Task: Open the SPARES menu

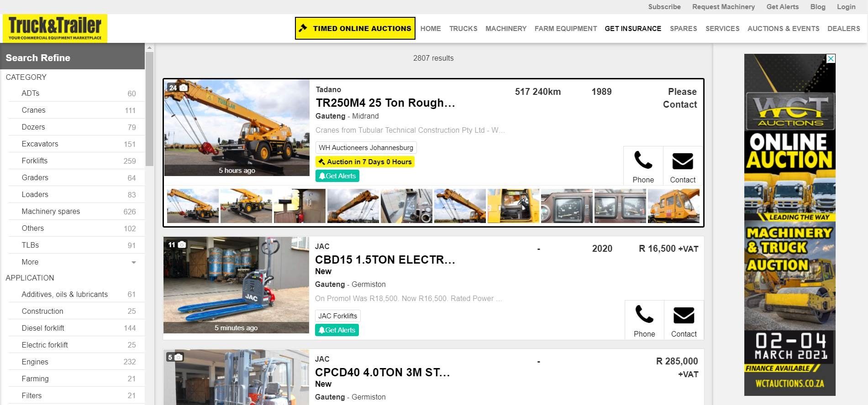Action: [683, 28]
